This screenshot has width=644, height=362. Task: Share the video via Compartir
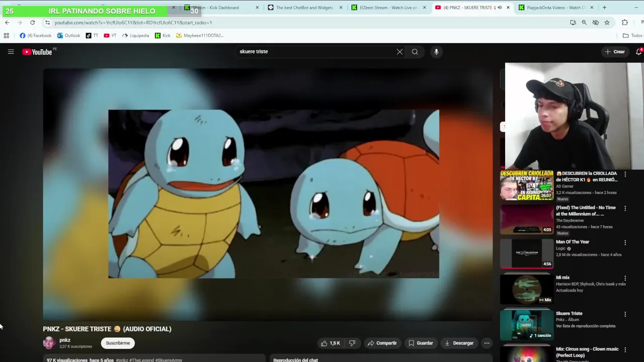pos(382,343)
